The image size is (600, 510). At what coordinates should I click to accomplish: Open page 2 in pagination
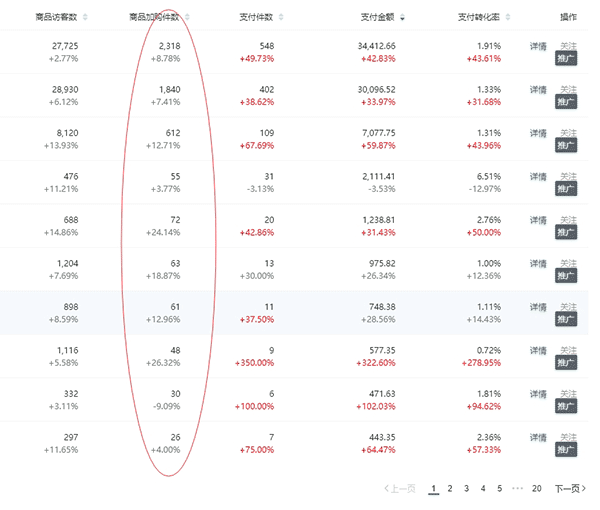point(451,489)
